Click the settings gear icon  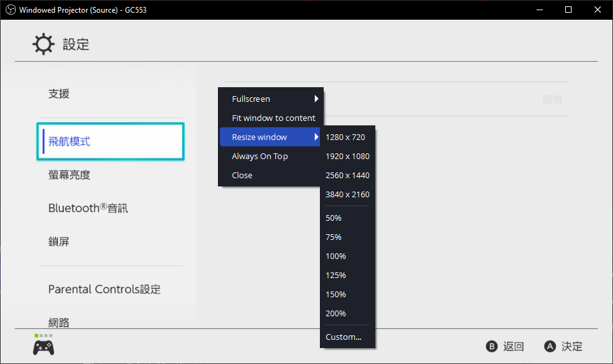coord(43,44)
